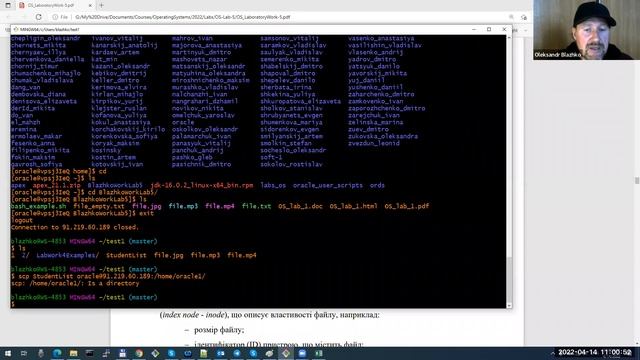The image size is (640, 360).
Task: Click the save-disk icon on the taskbar
Action: coord(122,353)
